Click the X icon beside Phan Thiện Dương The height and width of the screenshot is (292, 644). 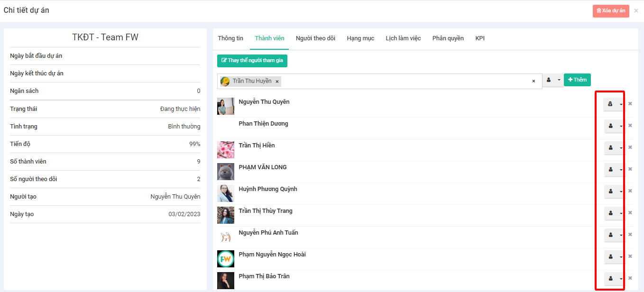tap(630, 126)
